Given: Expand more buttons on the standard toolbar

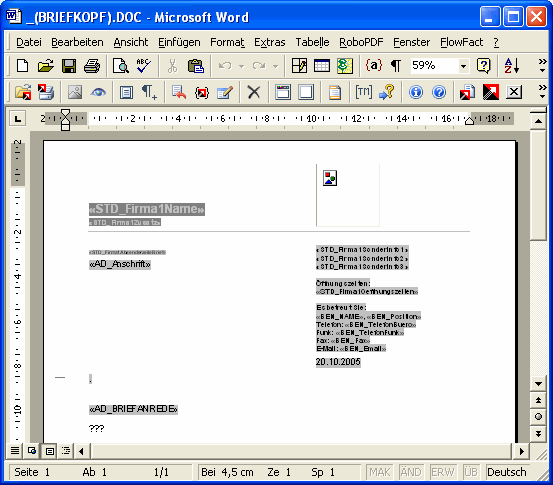Looking at the screenshot, I should pos(542,66).
